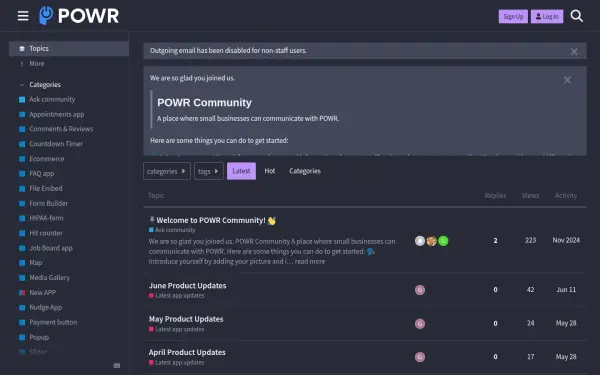Open May Product Updates topic
The height and width of the screenshot is (375, 600).
[x=186, y=319]
